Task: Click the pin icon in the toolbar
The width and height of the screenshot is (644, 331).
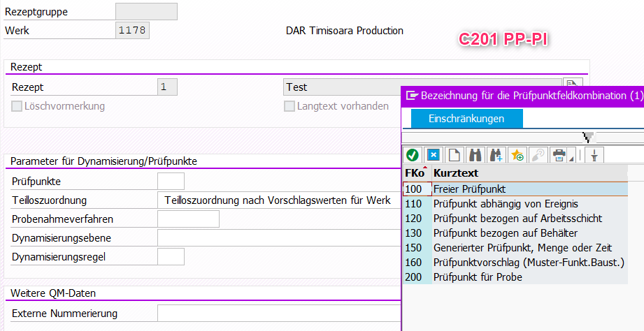Action: click(x=594, y=154)
